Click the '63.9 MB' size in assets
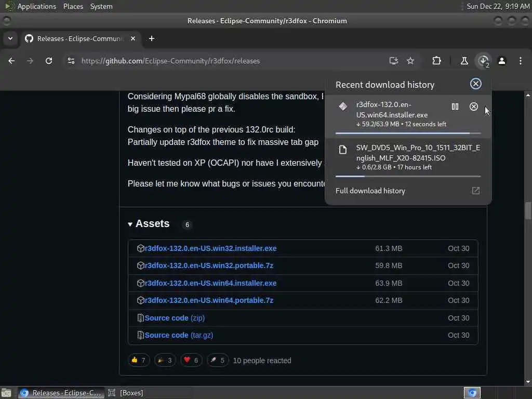This screenshot has height=399, width=532. [x=389, y=283]
